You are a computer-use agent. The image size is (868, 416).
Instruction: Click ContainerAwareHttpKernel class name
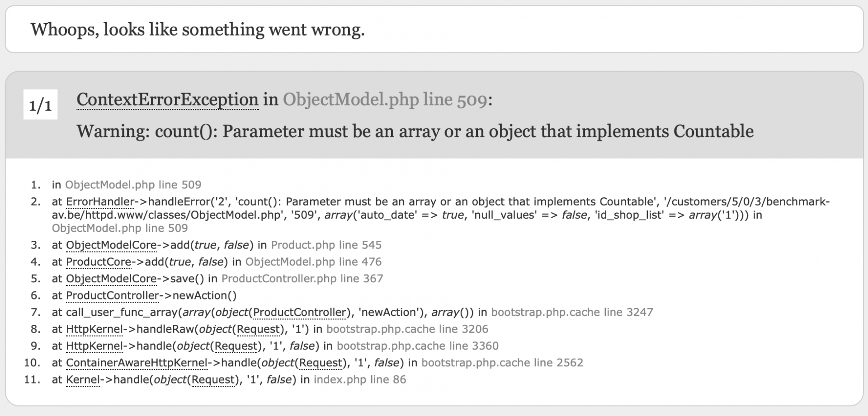137,363
